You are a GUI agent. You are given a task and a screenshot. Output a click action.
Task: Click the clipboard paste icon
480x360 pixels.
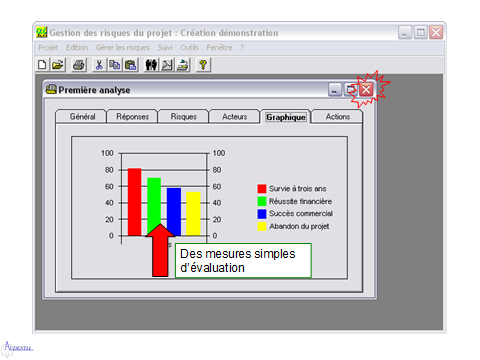tap(131, 65)
